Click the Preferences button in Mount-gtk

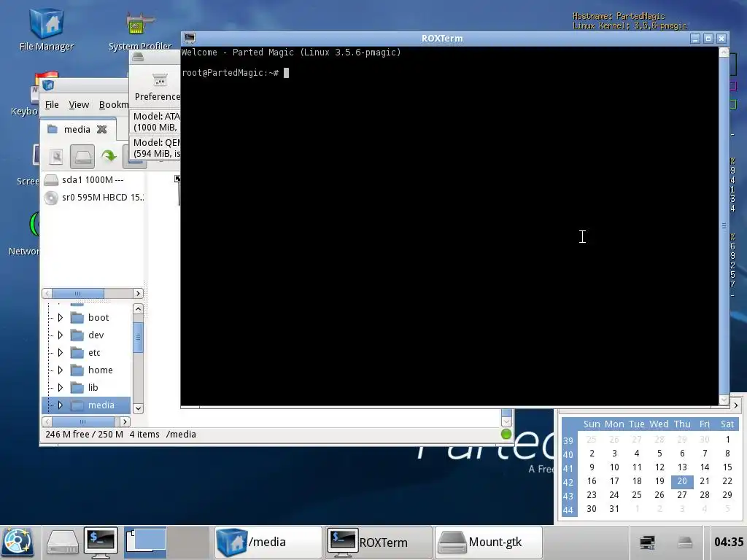pos(157,87)
